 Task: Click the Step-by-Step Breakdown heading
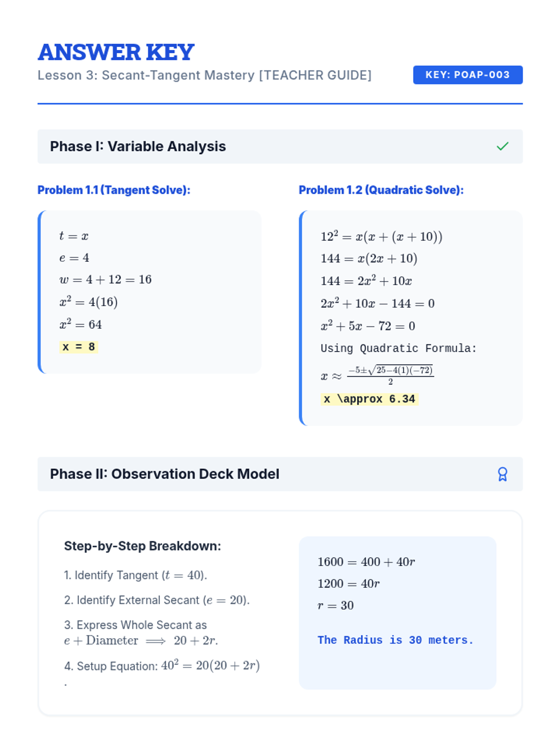click(142, 546)
